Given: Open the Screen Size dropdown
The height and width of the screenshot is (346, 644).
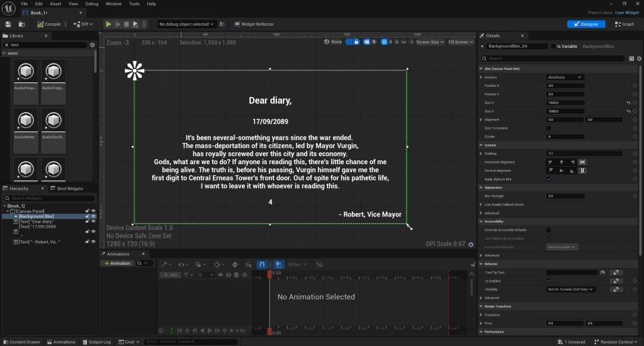Looking at the screenshot, I should point(429,42).
